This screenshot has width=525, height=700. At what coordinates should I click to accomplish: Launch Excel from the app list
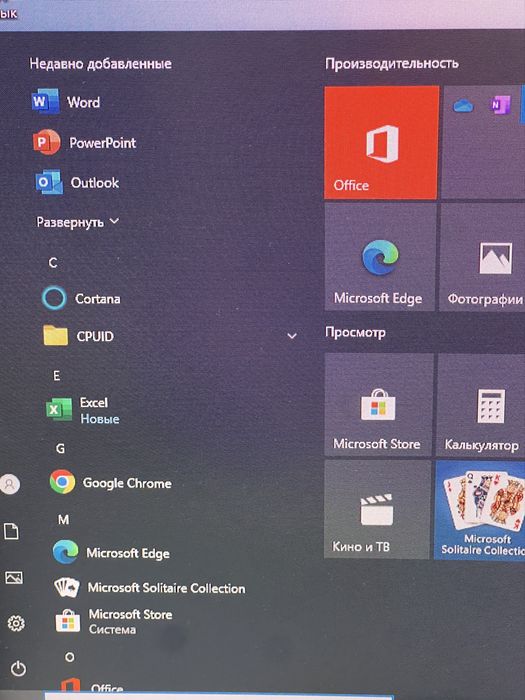(x=83, y=409)
